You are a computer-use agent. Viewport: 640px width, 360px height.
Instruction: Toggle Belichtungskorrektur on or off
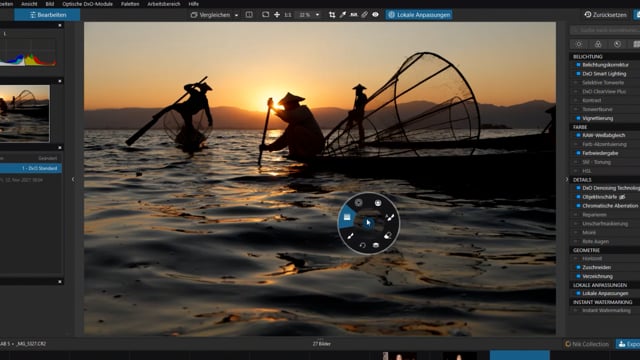(578, 64)
